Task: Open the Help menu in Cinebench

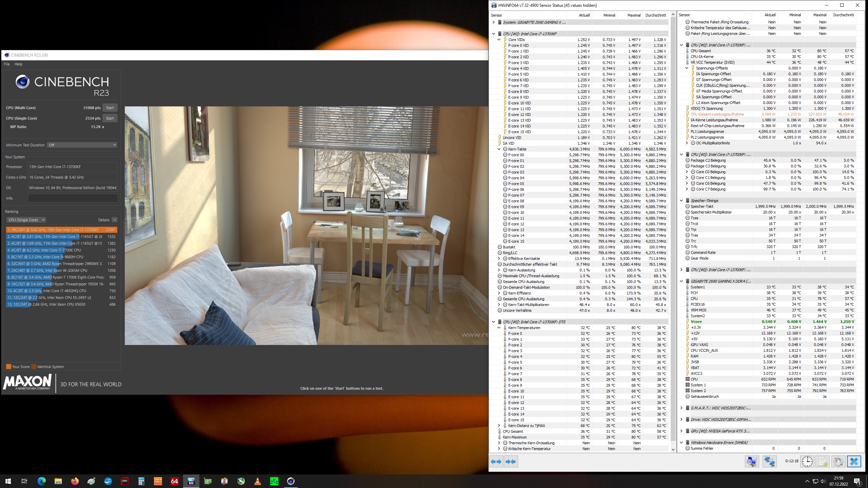Action: pyautogui.click(x=19, y=64)
